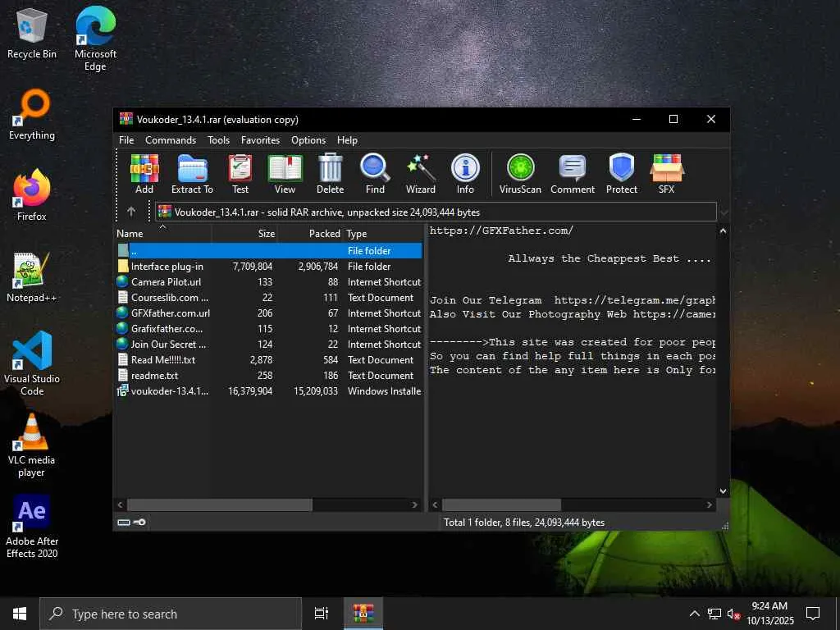Sort by Name column header
The height and width of the screenshot is (630, 840).
[x=163, y=234]
